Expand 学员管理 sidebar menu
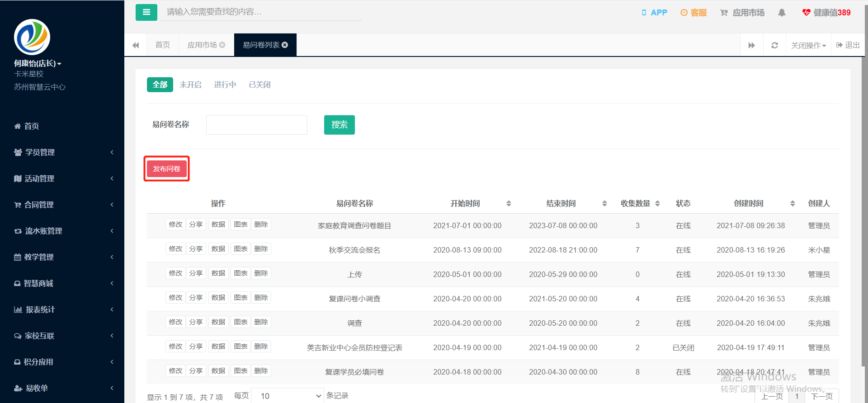This screenshot has width=868, height=403. 62,152
